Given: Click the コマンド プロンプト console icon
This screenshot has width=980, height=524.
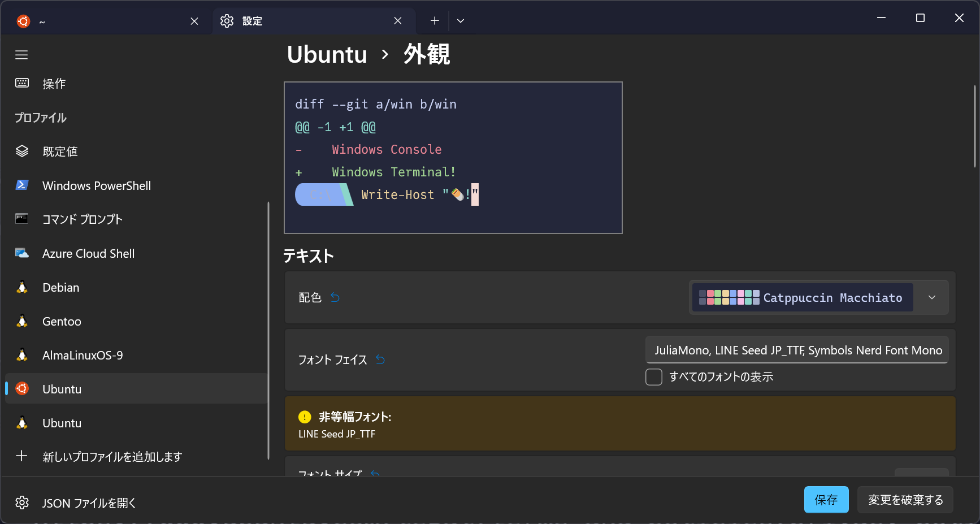Looking at the screenshot, I should 22,219.
